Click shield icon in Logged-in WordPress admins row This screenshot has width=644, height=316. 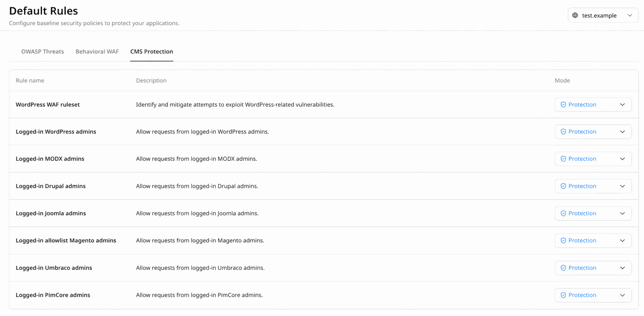(563, 132)
